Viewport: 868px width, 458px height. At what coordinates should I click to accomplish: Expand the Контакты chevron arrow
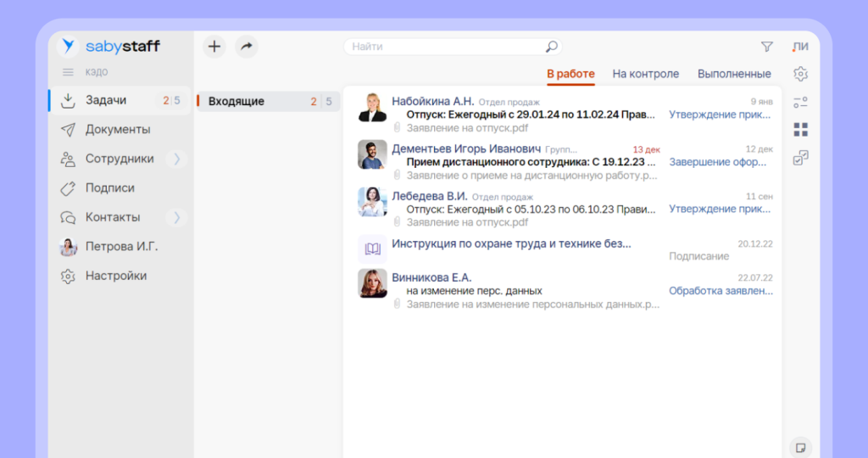pos(176,217)
